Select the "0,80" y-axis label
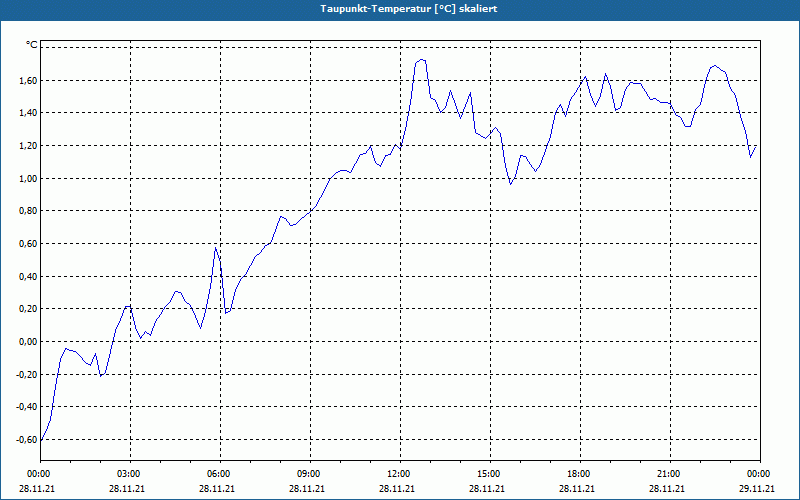 click(28, 211)
